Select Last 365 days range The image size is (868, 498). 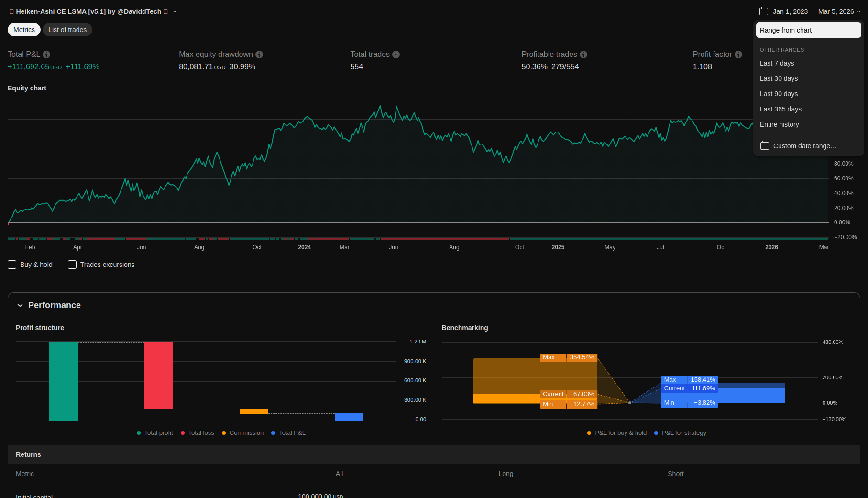coord(780,109)
